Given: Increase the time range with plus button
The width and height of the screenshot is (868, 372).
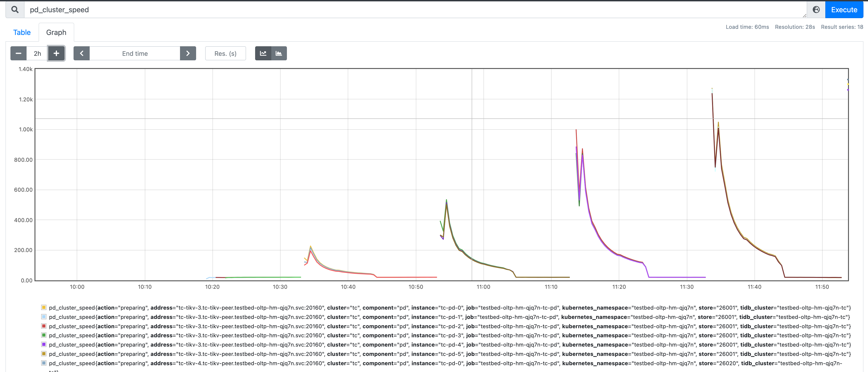Looking at the screenshot, I should (56, 54).
